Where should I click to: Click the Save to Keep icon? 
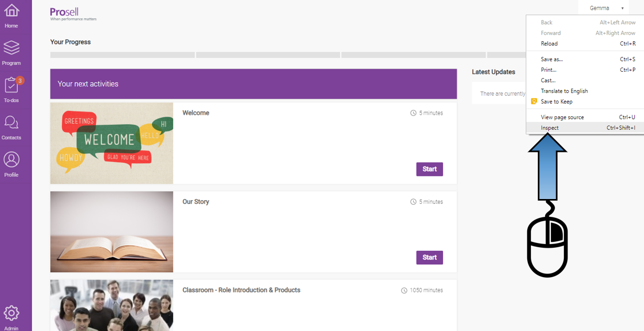coord(534,101)
